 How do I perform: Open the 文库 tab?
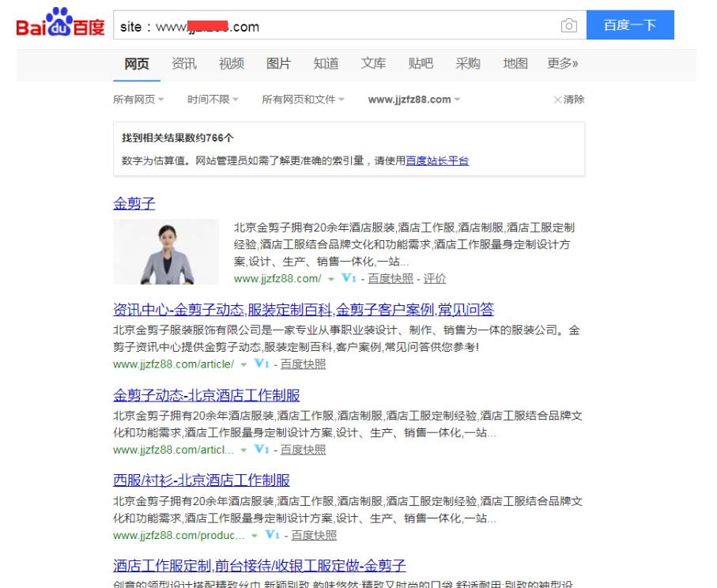pyautogui.click(x=373, y=64)
